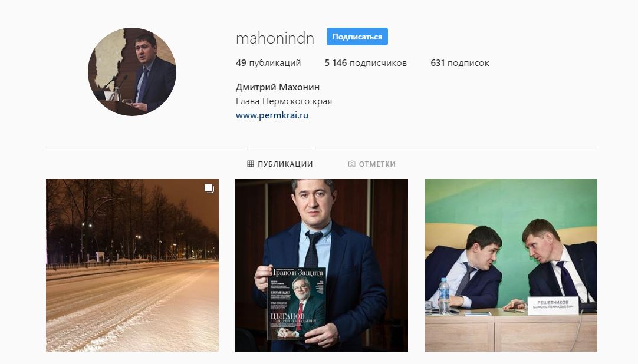
Task: Click the tagged-person icon beside ОТМЕТКИ
Action: pos(351,164)
